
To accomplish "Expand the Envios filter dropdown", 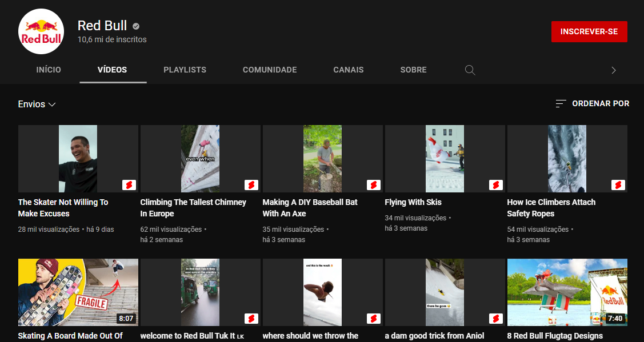I will 37,104.
